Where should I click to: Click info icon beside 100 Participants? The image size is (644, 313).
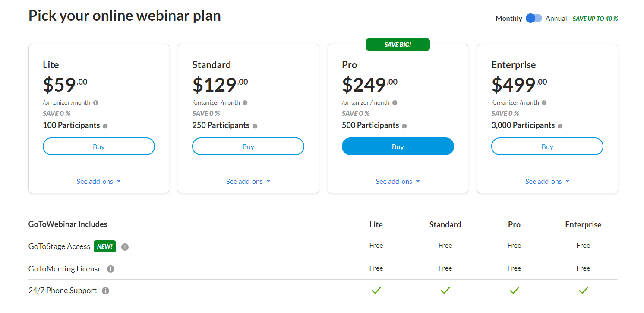(105, 126)
